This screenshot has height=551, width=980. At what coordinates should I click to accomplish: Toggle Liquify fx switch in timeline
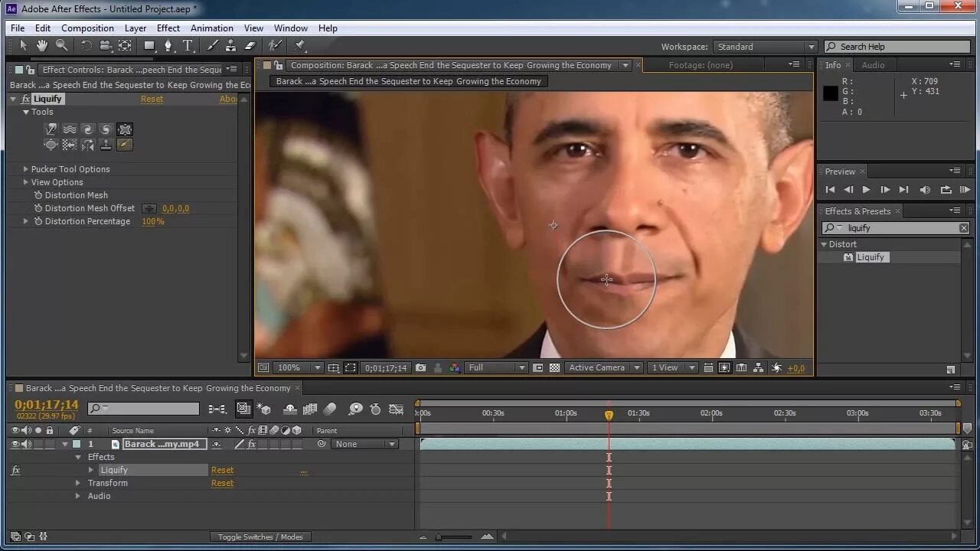[15, 471]
